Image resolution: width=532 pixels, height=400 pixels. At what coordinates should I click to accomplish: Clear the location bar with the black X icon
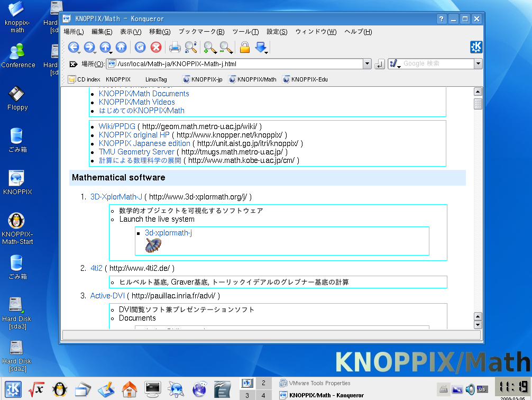pyautogui.click(x=74, y=64)
